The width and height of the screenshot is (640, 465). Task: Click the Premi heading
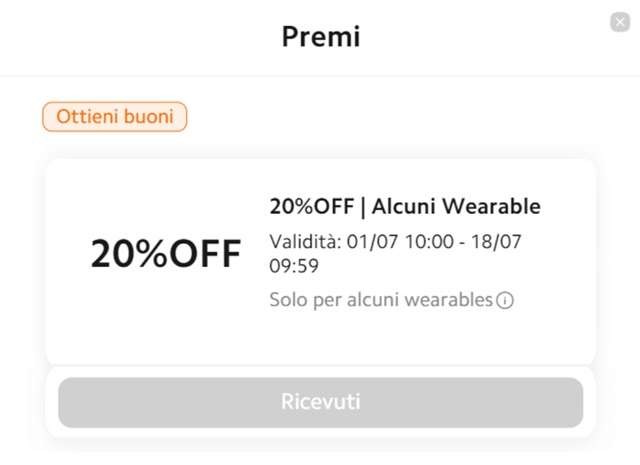(321, 37)
